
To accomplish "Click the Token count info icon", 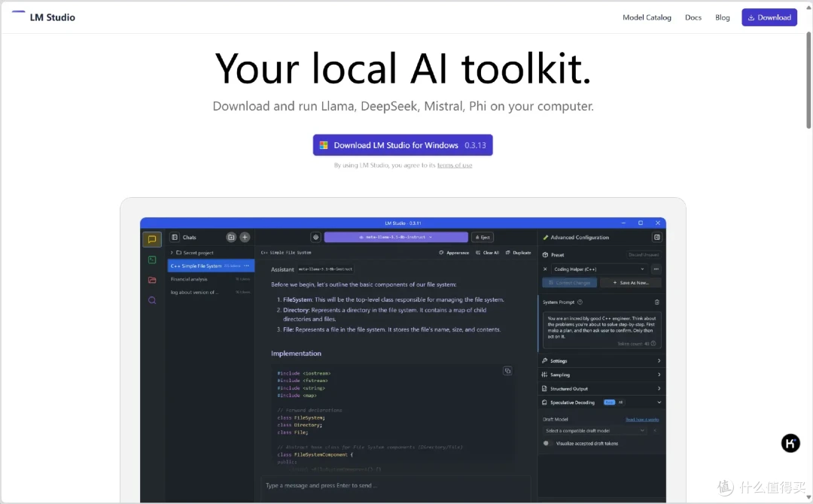I will pyautogui.click(x=653, y=344).
